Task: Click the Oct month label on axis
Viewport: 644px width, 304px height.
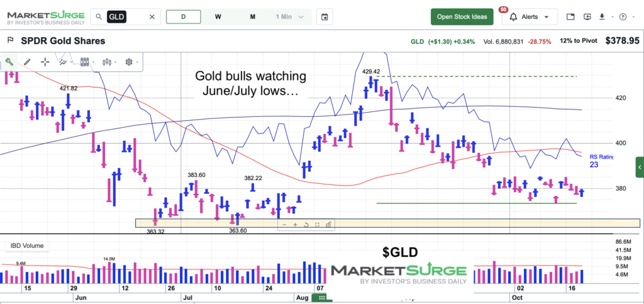Action: coord(518,298)
